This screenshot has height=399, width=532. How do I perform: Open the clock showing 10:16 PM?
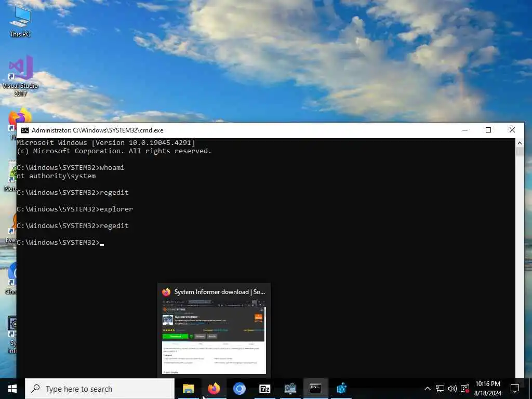487,389
